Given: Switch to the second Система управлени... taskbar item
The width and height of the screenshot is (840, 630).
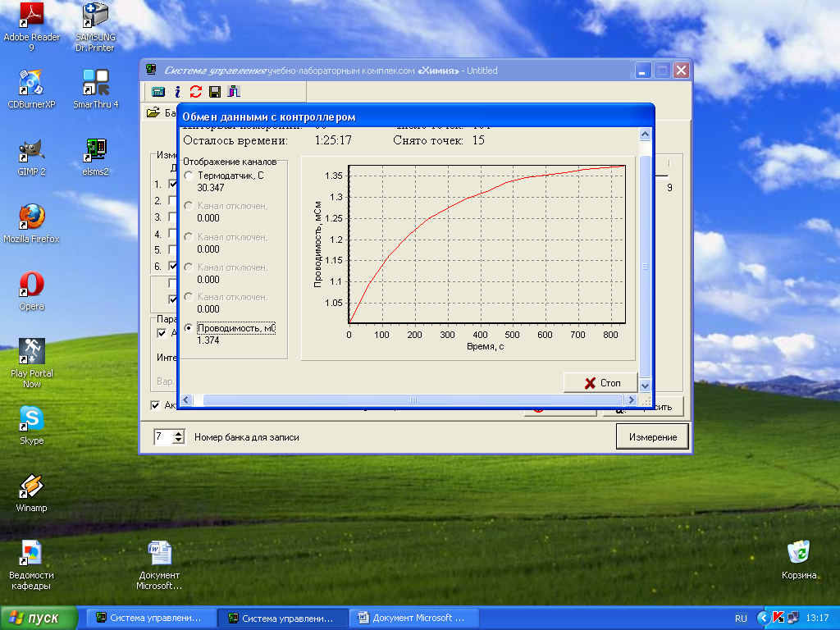Looking at the screenshot, I should (x=283, y=618).
